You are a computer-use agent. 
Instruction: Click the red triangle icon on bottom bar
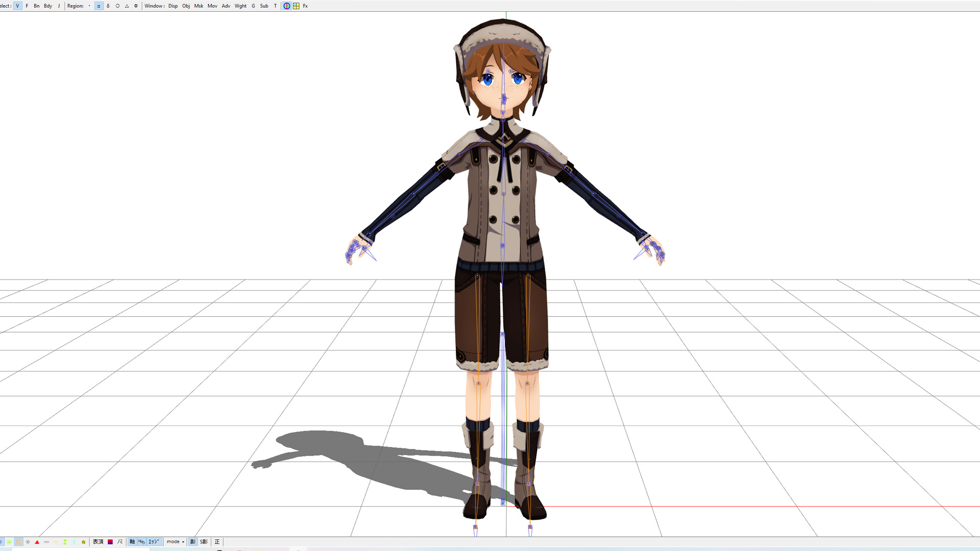click(x=37, y=542)
